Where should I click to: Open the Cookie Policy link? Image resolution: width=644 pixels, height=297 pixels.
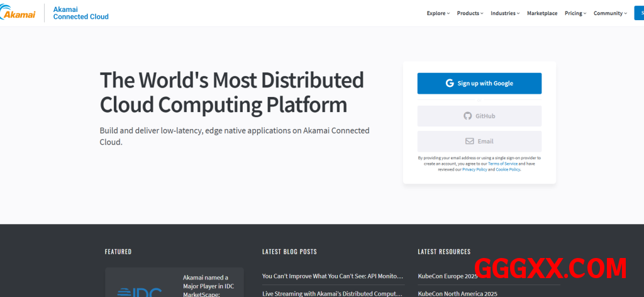pyautogui.click(x=508, y=169)
